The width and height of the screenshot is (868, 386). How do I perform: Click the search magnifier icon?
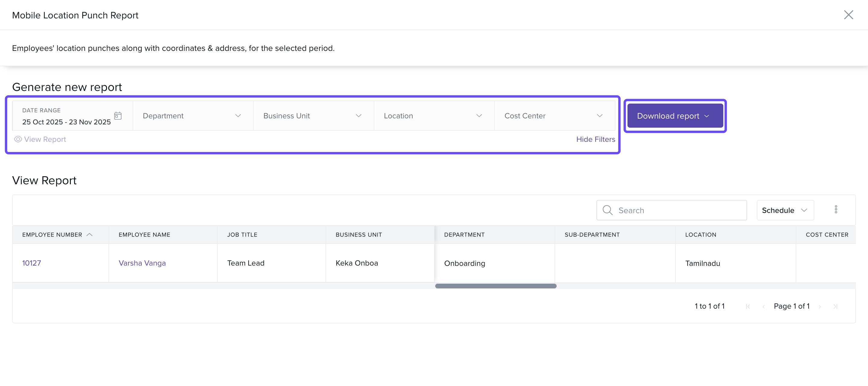point(607,210)
